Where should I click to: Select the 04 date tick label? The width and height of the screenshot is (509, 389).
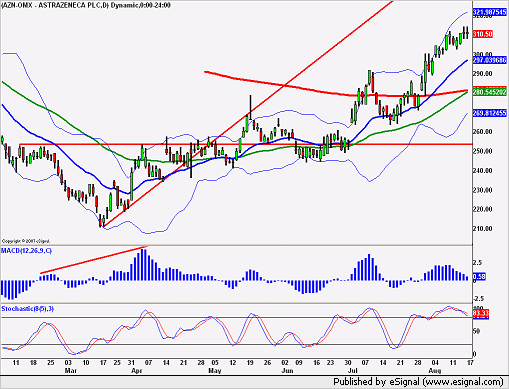click(x=435, y=363)
